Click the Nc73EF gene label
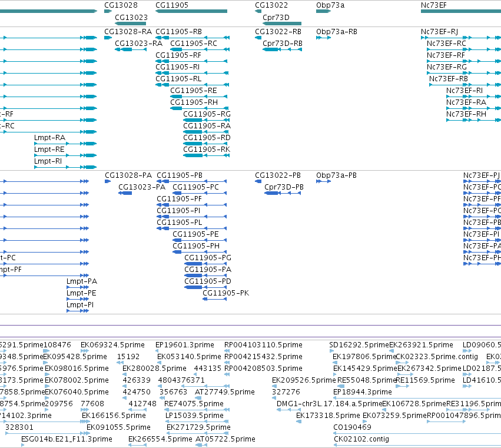This screenshot has height=448, width=501. tap(433, 5)
